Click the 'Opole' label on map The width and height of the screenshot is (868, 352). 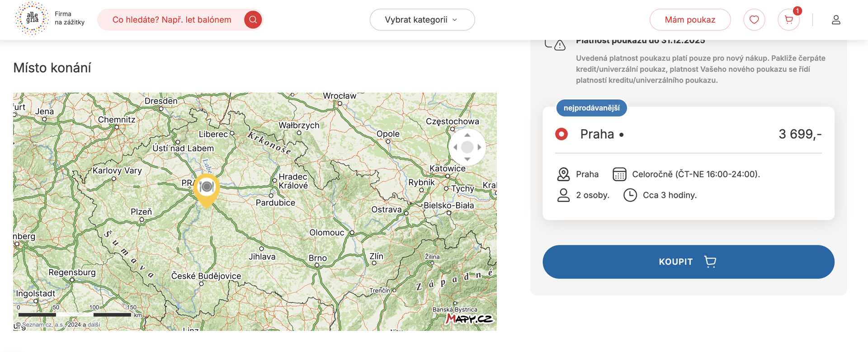click(x=388, y=134)
